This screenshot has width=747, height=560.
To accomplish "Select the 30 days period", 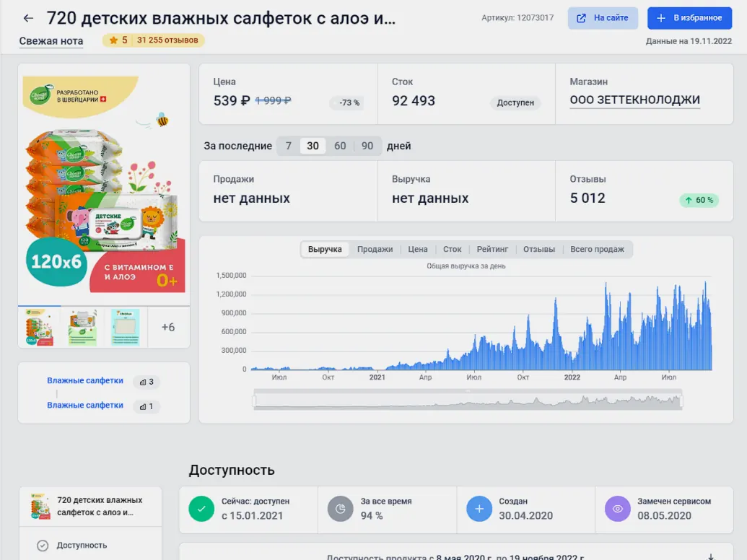I will coord(313,146).
